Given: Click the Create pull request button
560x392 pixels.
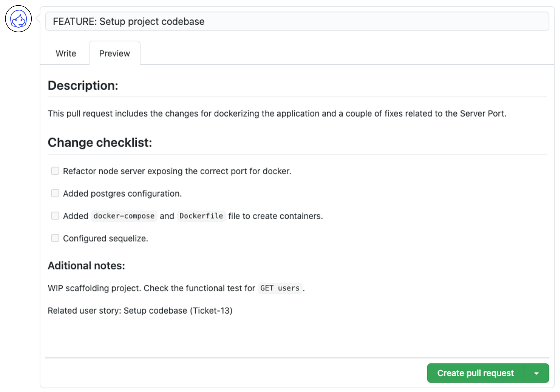Looking at the screenshot, I should [x=476, y=373].
